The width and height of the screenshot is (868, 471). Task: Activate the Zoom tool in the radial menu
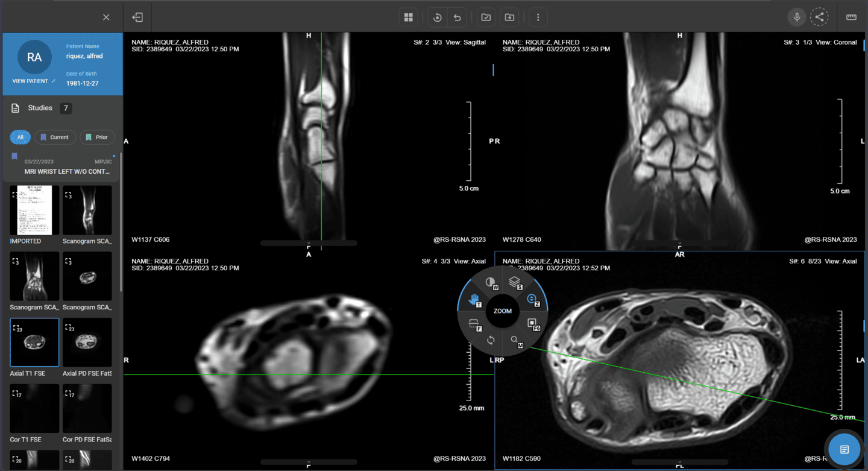tap(532, 299)
